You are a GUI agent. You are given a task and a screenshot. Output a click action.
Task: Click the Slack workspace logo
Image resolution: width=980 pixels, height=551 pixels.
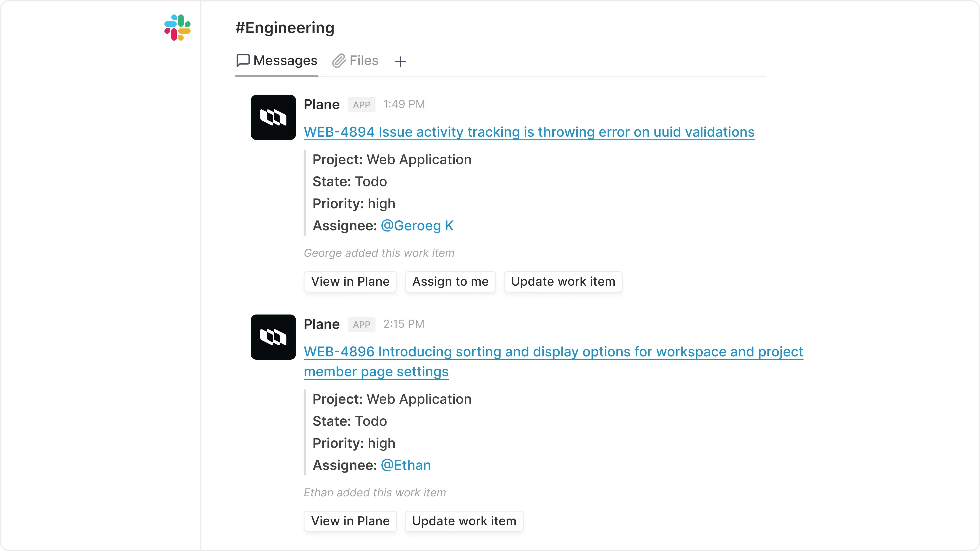coord(177,27)
